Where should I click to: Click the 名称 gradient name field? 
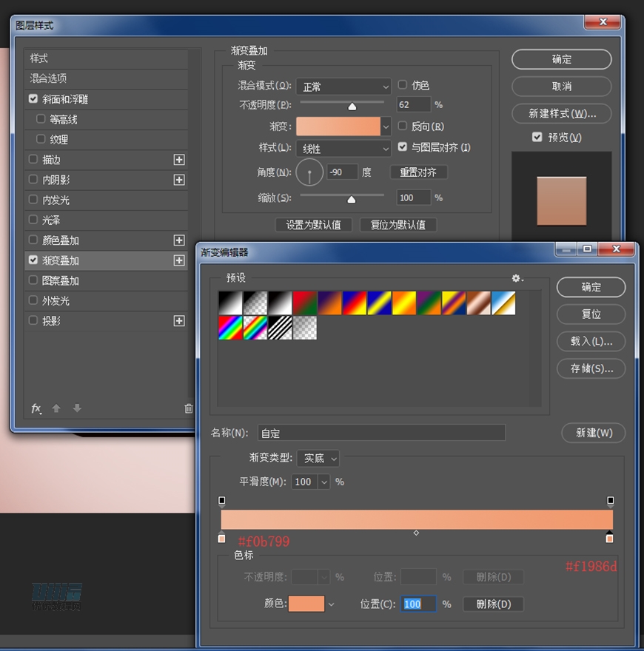coord(381,433)
